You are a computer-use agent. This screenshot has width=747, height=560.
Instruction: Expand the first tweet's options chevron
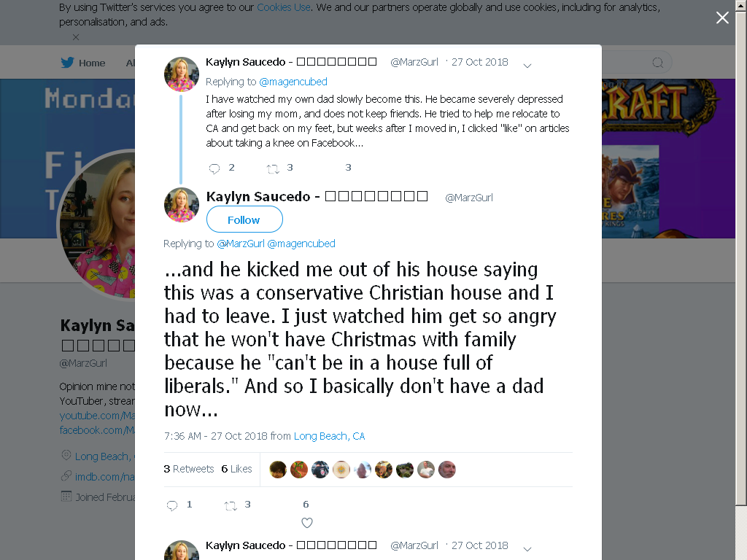(x=527, y=66)
